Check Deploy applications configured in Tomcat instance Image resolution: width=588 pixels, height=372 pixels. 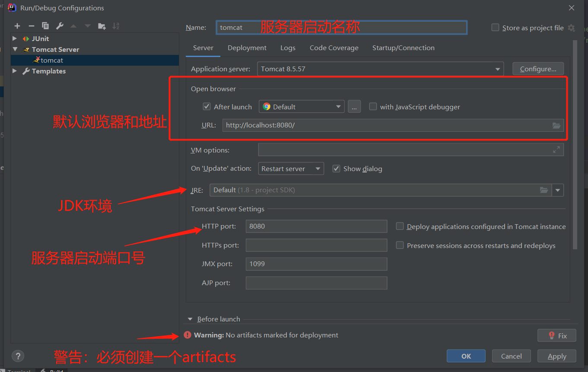(x=400, y=226)
